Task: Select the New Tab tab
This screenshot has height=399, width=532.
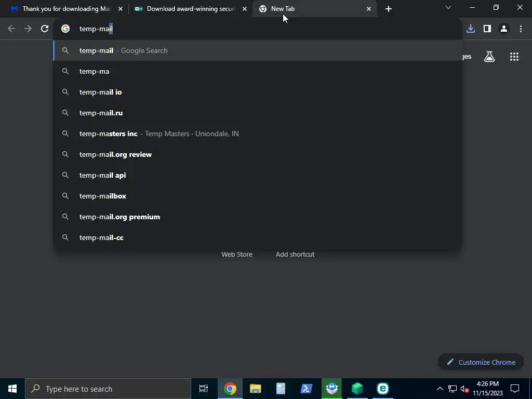Action: click(315, 9)
